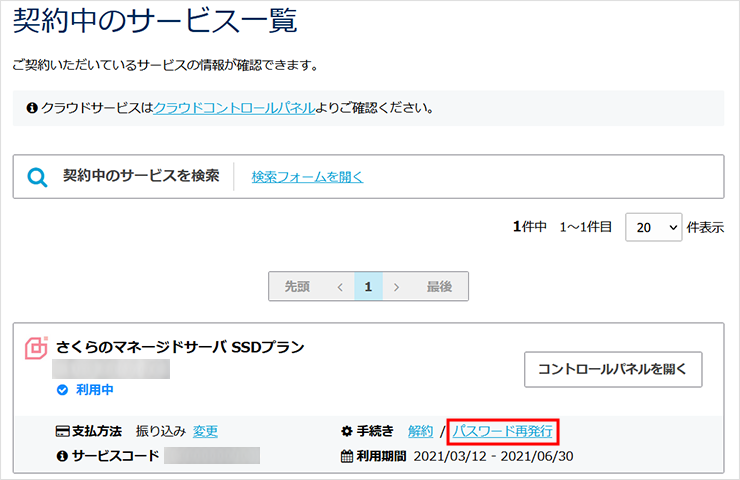Click the next page arrow

[396, 286]
